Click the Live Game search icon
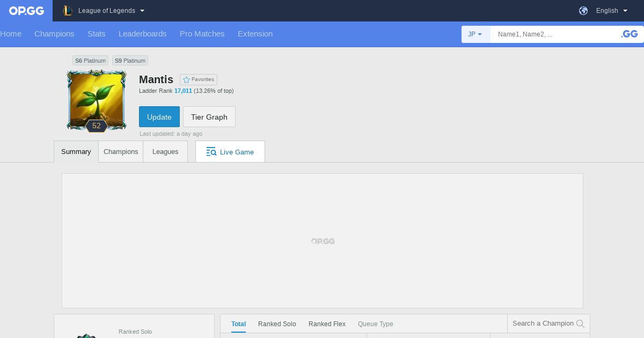Viewport: 644px width, 338px height. [x=211, y=152]
